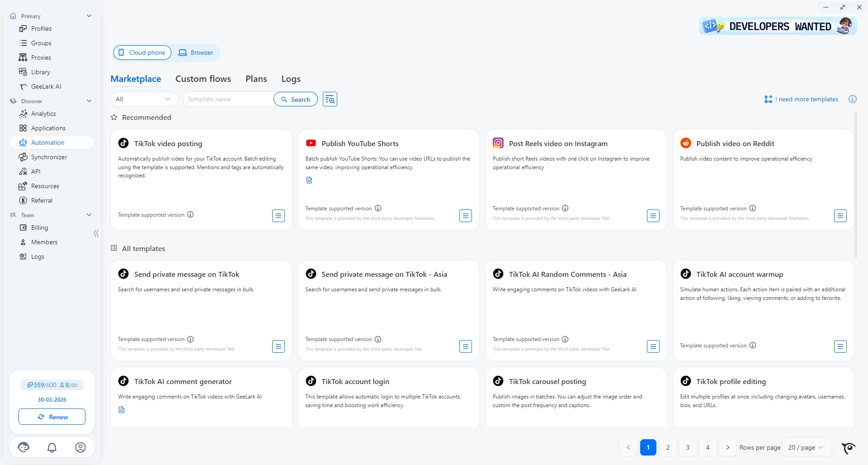The image size is (868, 465).
Task: Go to page 2
Action: pos(668,447)
